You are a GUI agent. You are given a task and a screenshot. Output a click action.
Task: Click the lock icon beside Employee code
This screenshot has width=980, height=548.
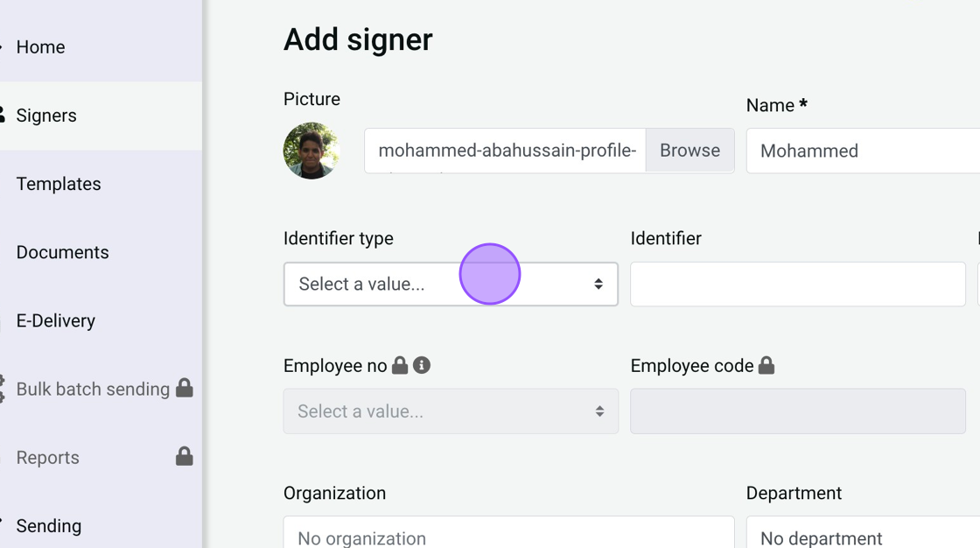pos(766,365)
